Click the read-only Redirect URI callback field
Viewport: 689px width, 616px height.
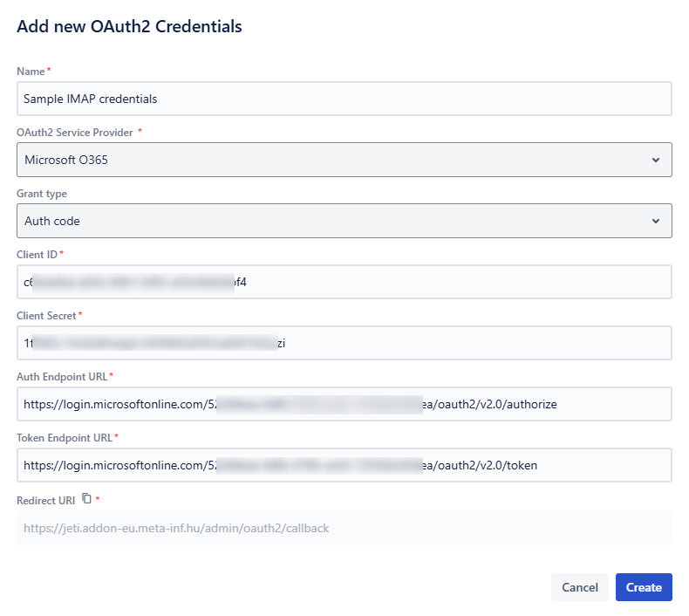[344, 528]
